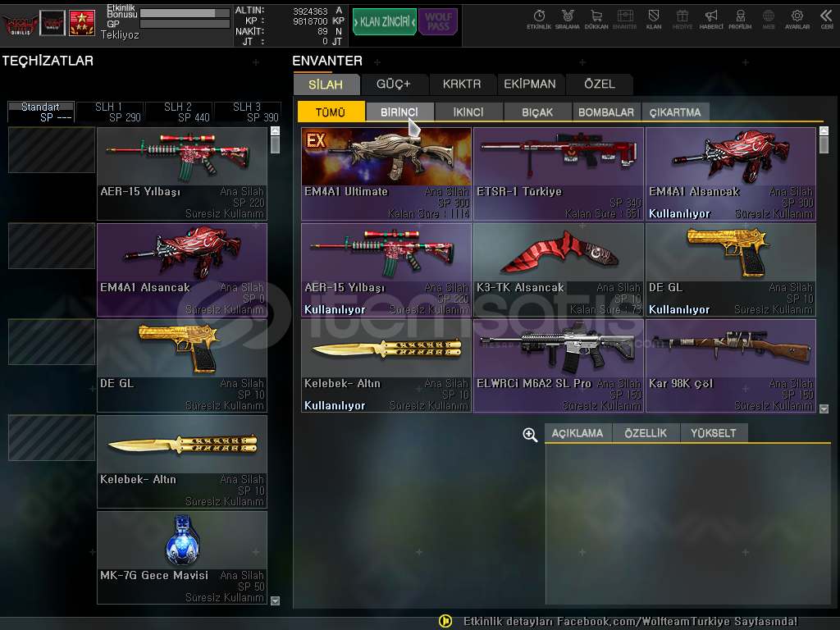The width and height of the screenshot is (840, 630).
Task: Select the SLH 3 loadout
Action: [248, 112]
